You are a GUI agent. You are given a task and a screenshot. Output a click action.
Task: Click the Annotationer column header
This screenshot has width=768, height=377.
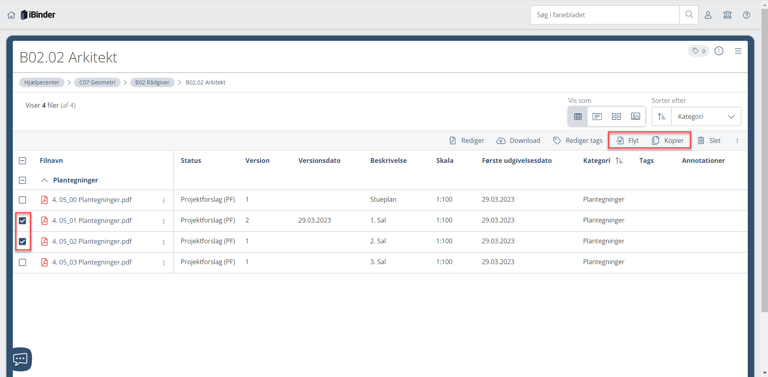[x=703, y=161]
